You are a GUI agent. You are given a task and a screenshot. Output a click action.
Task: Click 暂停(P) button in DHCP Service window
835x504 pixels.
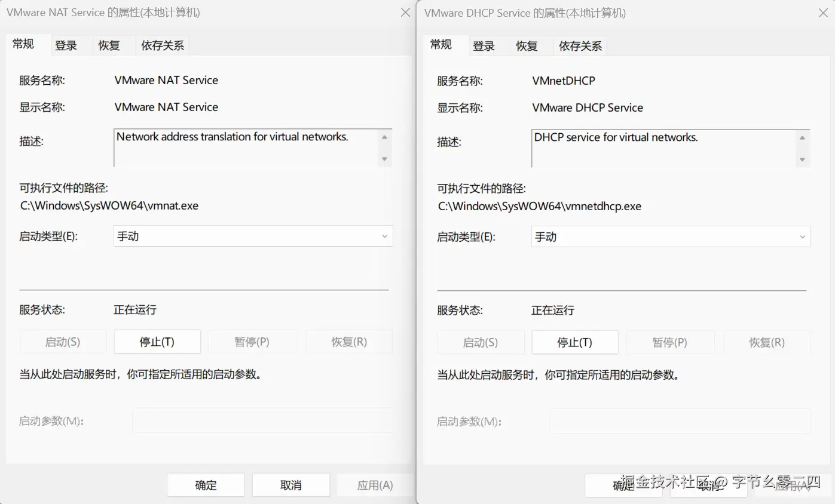670,342
